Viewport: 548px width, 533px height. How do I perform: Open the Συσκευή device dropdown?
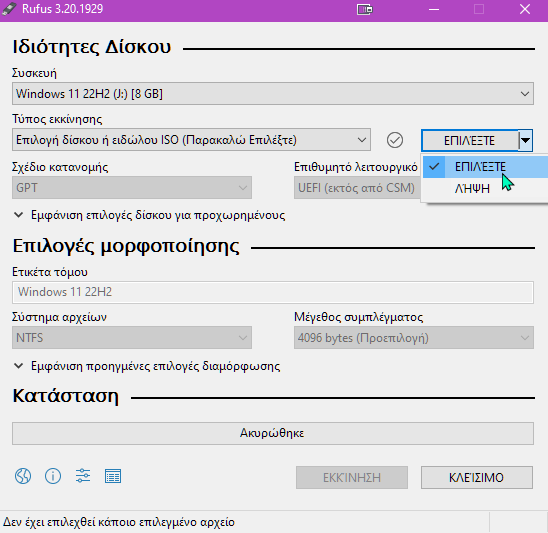273,94
